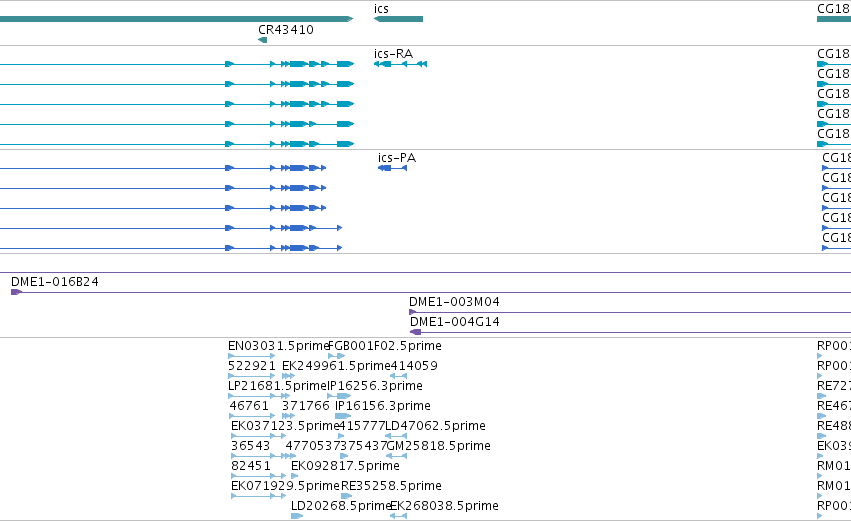The image size is (851, 521).
Task: Click the ics-RA transcript label
Action: pyautogui.click(x=393, y=54)
